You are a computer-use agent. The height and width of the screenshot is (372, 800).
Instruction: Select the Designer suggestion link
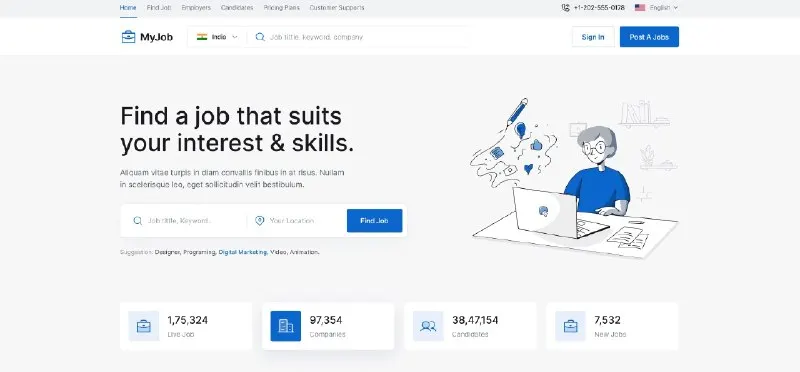(x=167, y=252)
